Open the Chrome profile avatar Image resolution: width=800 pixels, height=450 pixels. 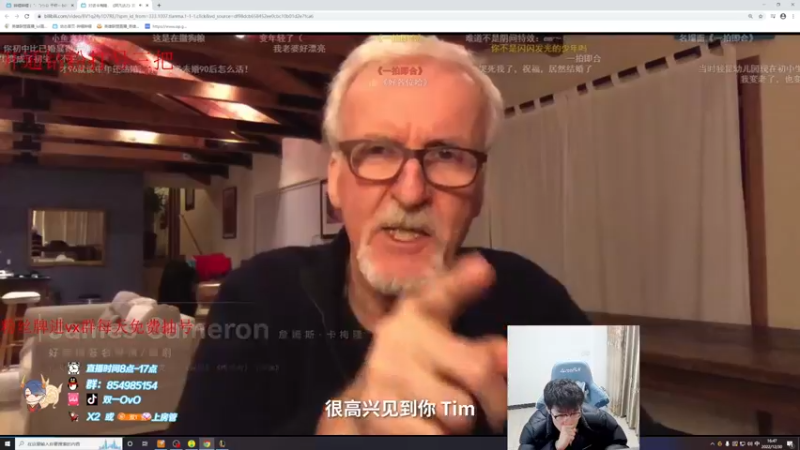[783, 16]
